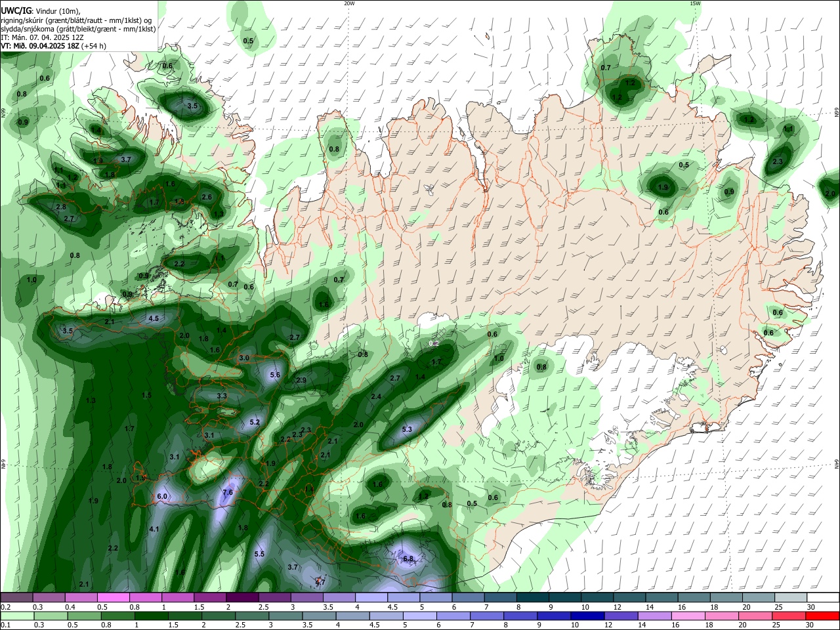Pick upper legend light grey swatch at 25
The image size is (840, 630).
click(791, 597)
